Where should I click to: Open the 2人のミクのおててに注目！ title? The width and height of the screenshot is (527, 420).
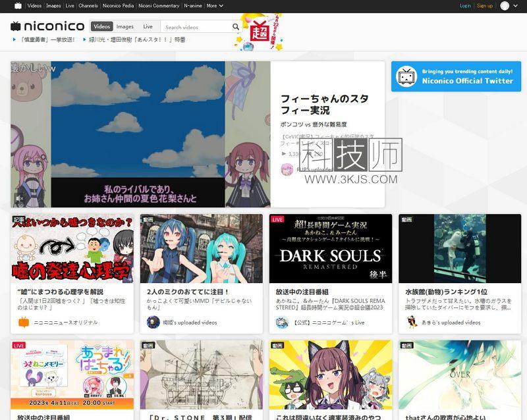tap(188, 292)
